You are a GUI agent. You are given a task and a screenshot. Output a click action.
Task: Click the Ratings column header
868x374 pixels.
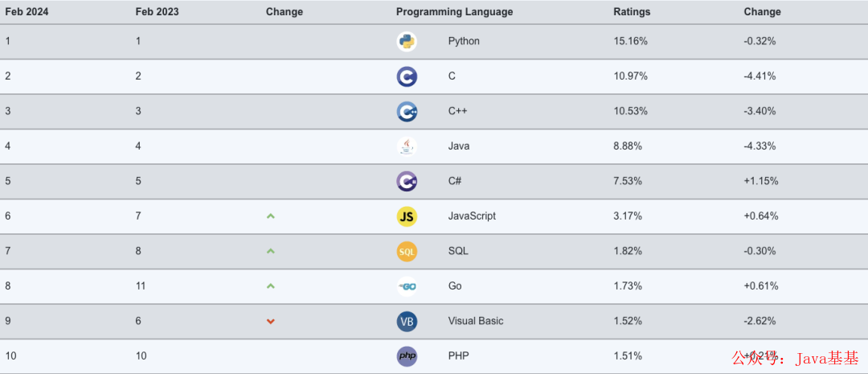[x=632, y=11]
